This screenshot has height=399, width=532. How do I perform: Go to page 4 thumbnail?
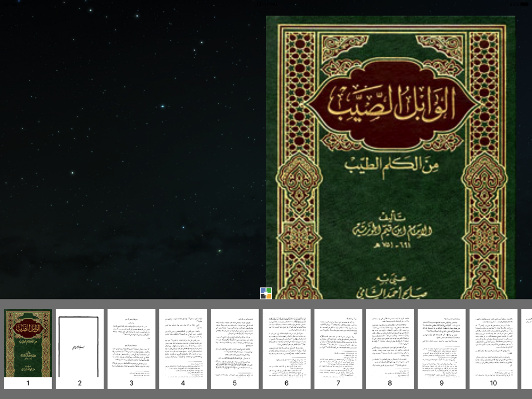point(183,348)
